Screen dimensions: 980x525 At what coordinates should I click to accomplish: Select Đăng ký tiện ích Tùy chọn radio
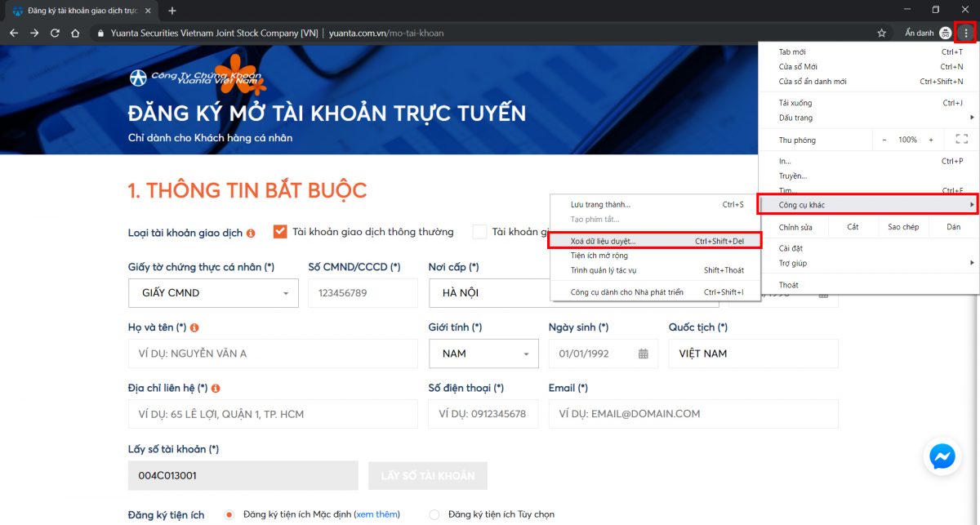coord(434,514)
